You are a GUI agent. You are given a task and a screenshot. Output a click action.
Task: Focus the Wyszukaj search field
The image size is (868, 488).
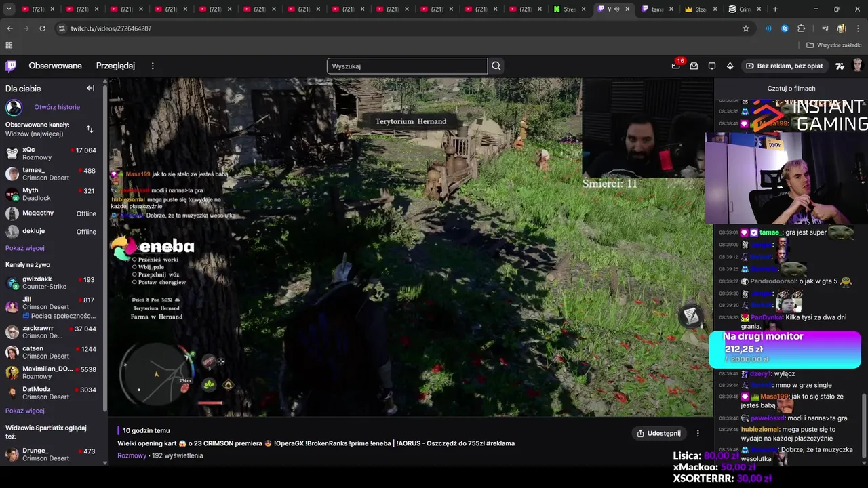(x=407, y=66)
